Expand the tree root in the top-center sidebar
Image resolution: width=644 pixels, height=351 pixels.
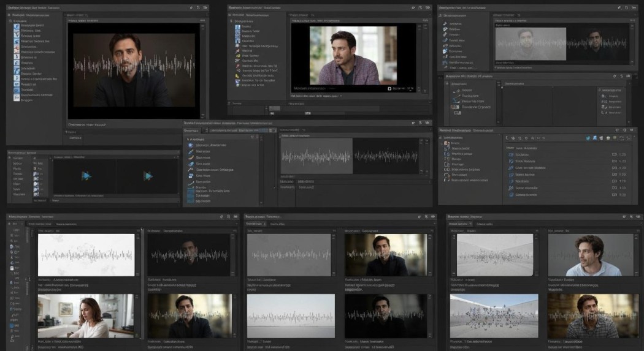[232, 21]
